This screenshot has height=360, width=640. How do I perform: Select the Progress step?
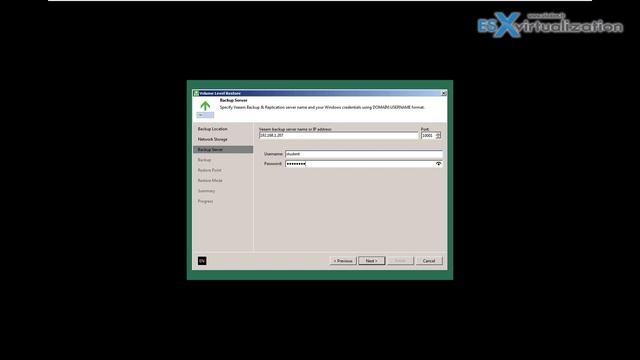tap(205, 201)
